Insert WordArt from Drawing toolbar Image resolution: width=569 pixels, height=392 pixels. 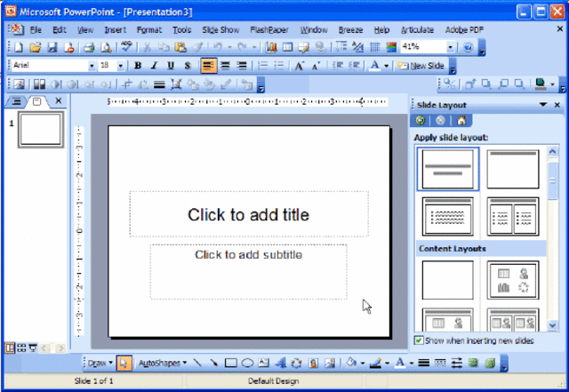pos(280,363)
